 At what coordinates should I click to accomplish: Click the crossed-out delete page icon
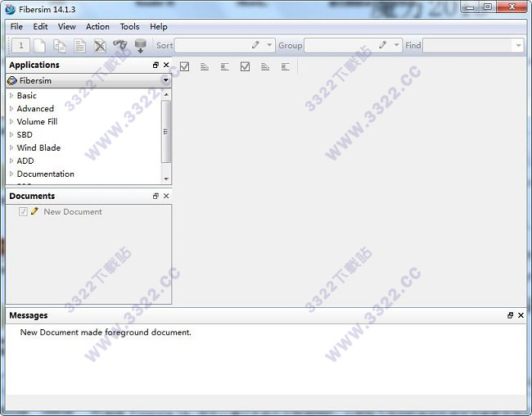click(100, 46)
